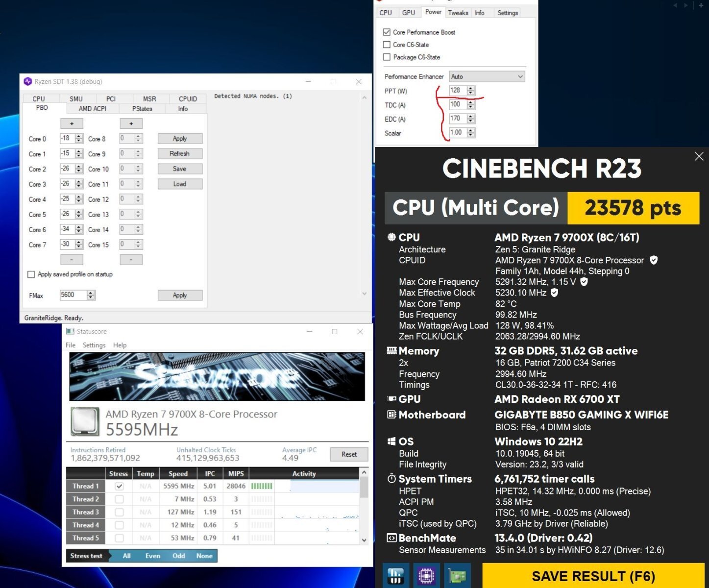
Task: Click the BenchMate section logo icon
Action: point(391,538)
